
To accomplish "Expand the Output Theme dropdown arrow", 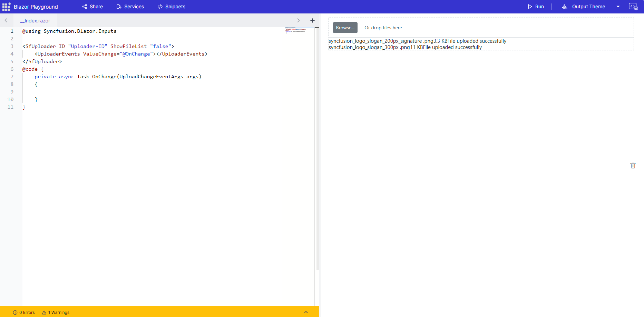I will coord(618,7).
